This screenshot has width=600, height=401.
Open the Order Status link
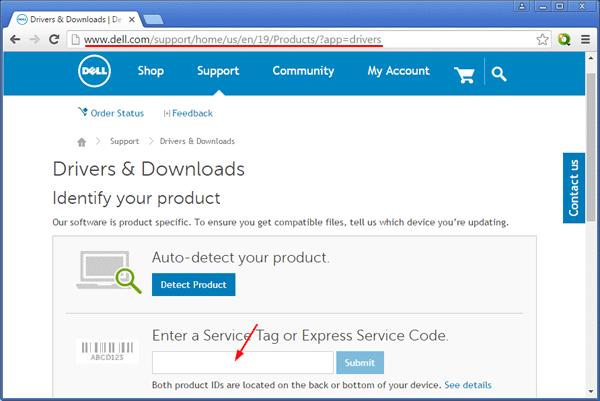[110, 114]
